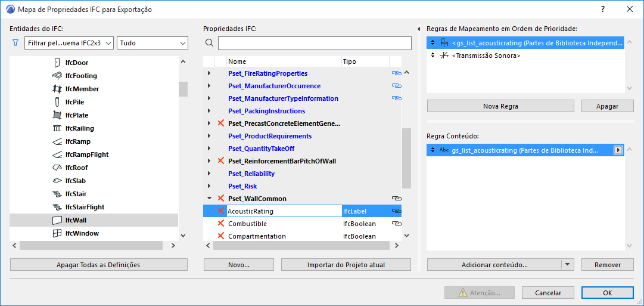Click the chain link icon on Pset_FireRatingProperties
The width and height of the screenshot is (644, 306).
click(396, 73)
